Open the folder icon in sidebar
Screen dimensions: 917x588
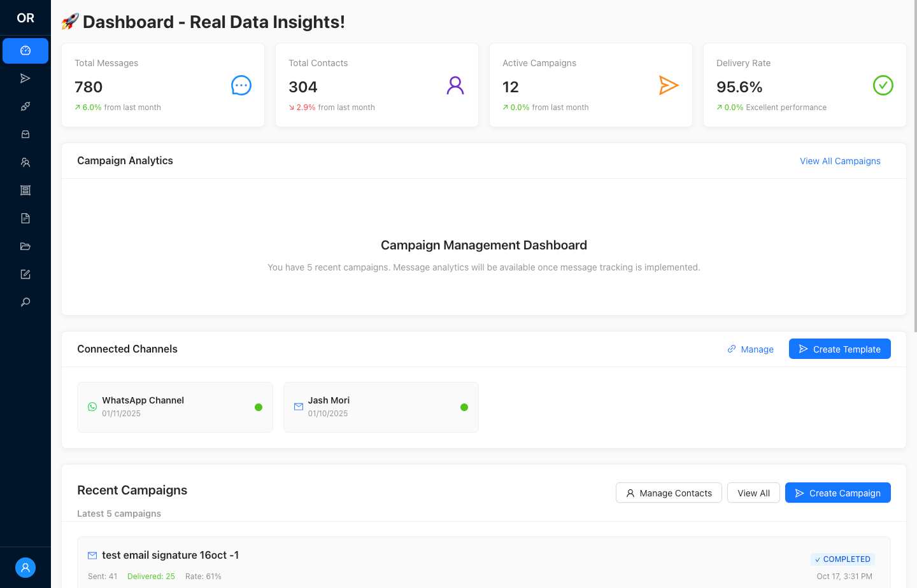click(25, 246)
